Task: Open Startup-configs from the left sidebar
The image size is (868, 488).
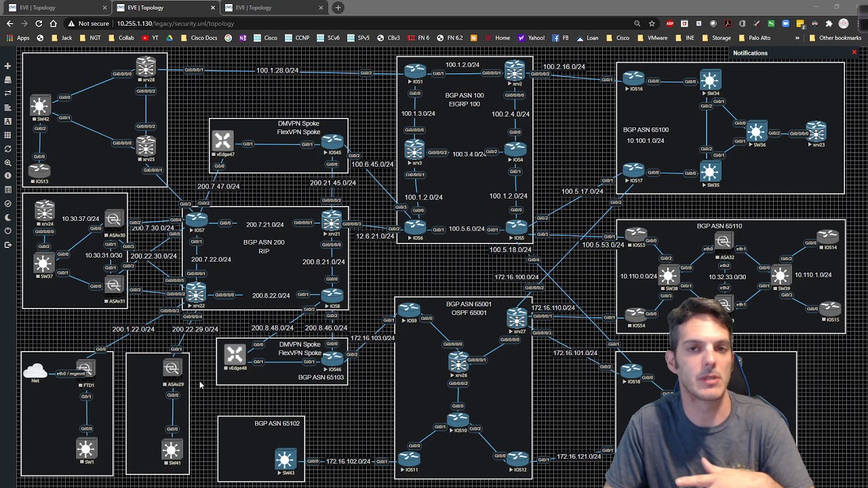Action: coord(7,108)
